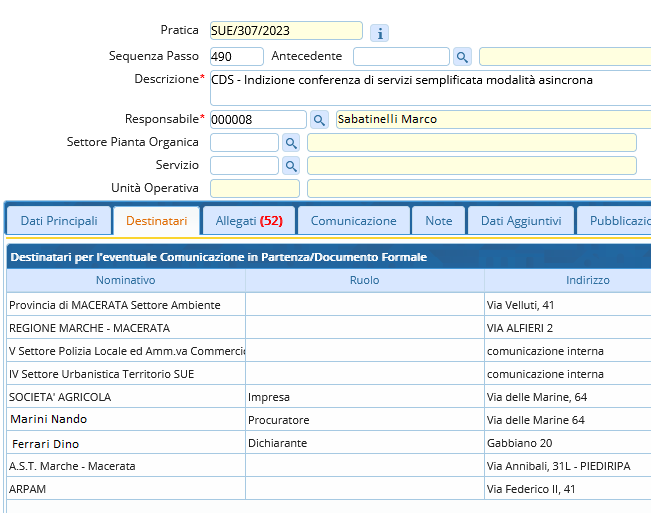Click the Servizio lookup magnifier icon
This screenshot has height=513, width=651.
(291, 166)
